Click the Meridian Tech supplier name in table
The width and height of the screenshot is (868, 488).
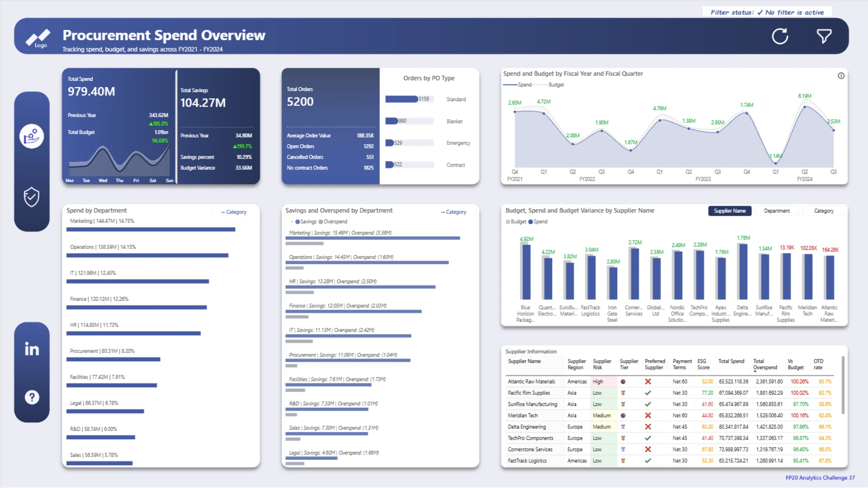pos(523,415)
